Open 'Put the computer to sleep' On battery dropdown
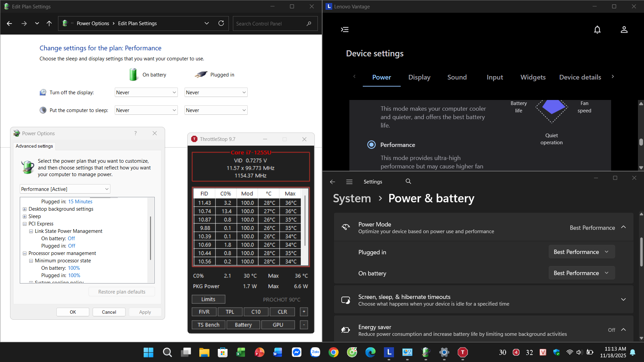The width and height of the screenshot is (644, 362). pyautogui.click(x=146, y=110)
